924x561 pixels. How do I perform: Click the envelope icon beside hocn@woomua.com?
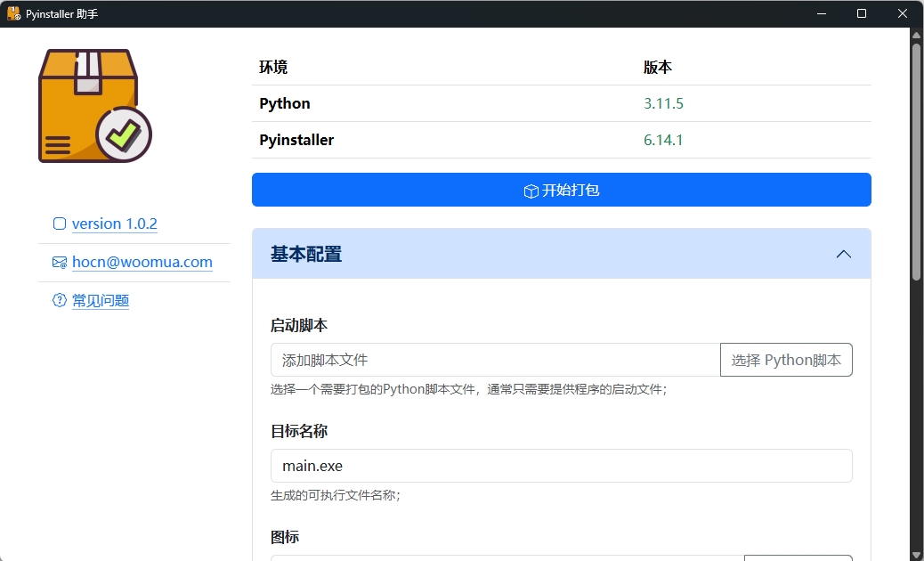coord(60,262)
